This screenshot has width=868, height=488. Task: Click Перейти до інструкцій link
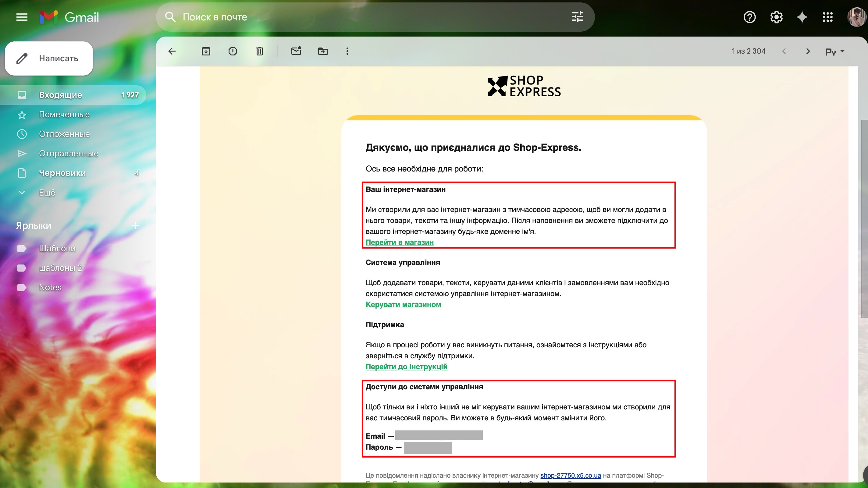(406, 366)
